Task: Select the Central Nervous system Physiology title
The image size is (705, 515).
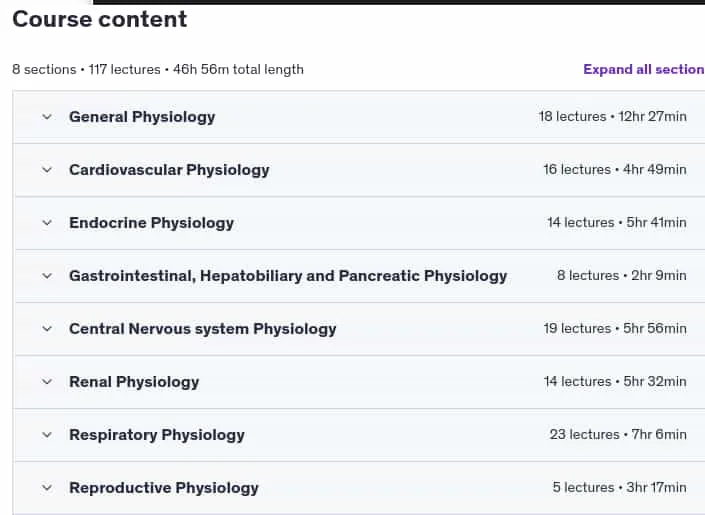Action: click(203, 329)
